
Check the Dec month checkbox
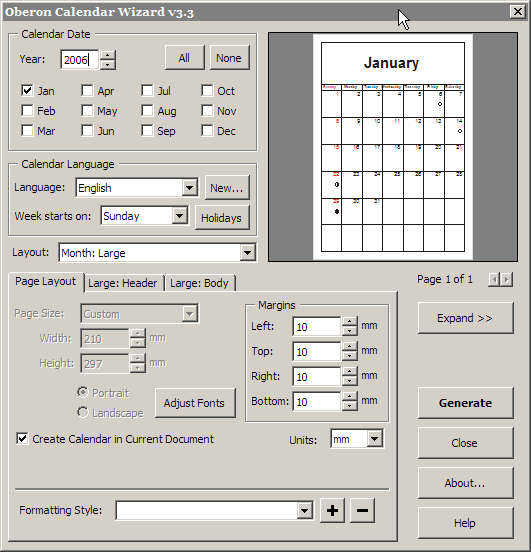click(207, 131)
